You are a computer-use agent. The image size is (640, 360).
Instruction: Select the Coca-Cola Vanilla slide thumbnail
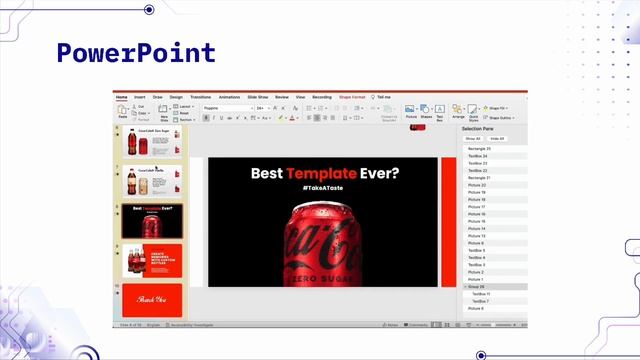(152, 181)
